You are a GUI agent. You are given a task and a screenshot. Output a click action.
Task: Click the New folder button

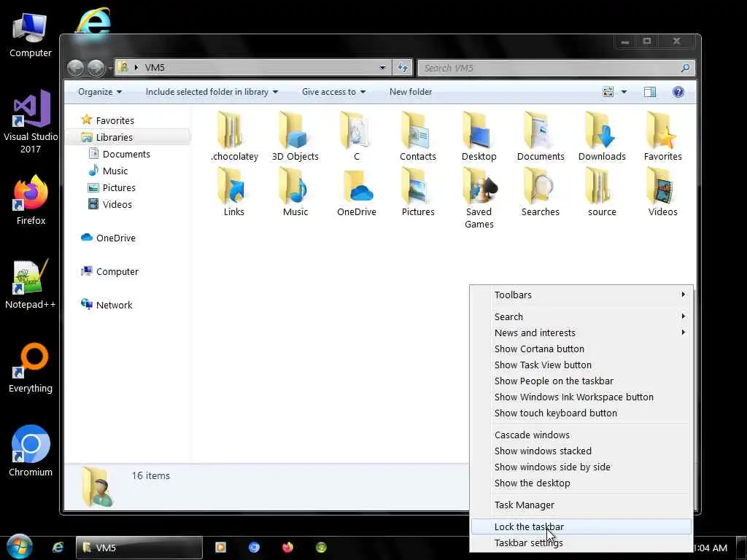pyautogui.click(x=411, y=92)
